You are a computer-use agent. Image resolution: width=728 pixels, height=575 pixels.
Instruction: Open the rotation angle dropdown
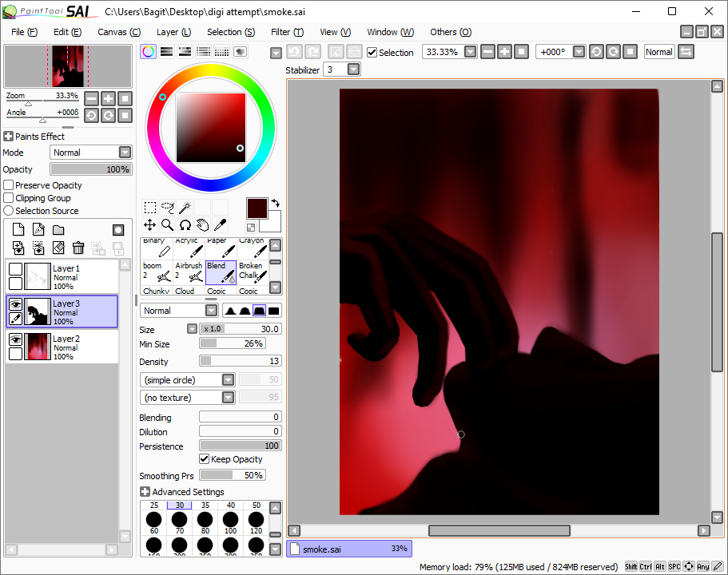(579, 52)
